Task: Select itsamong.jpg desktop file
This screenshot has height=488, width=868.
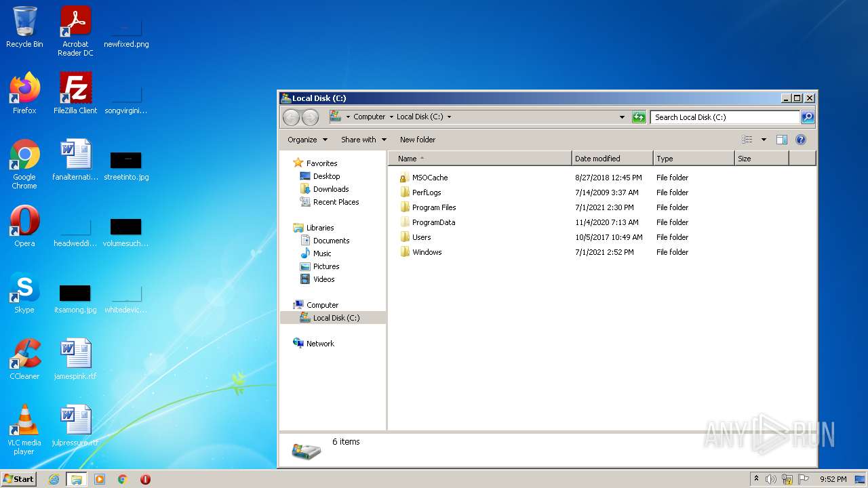Action: (x=75, y=298)
